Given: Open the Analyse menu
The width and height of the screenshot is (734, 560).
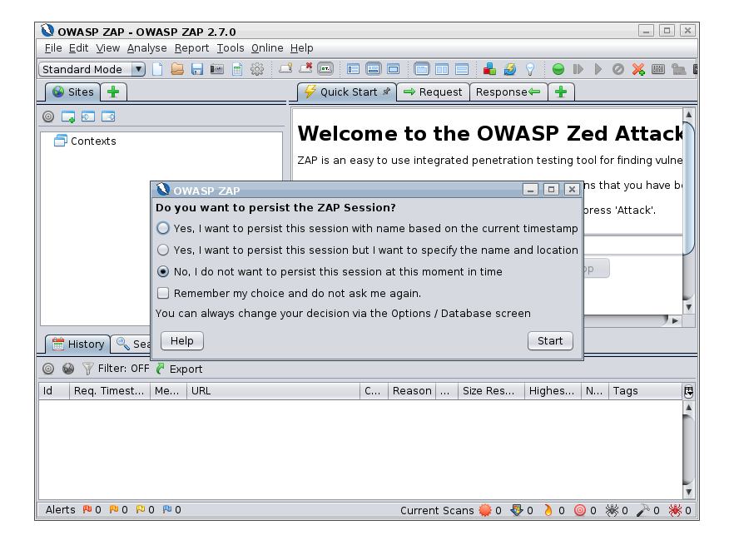Looking at the screenshot, I should (146, 48).
